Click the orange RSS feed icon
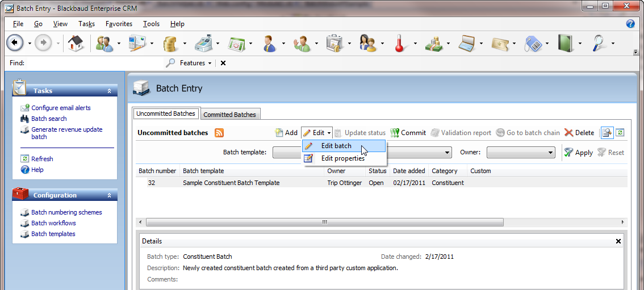Screen dimensions: 644x290 [x=219, y=133]
